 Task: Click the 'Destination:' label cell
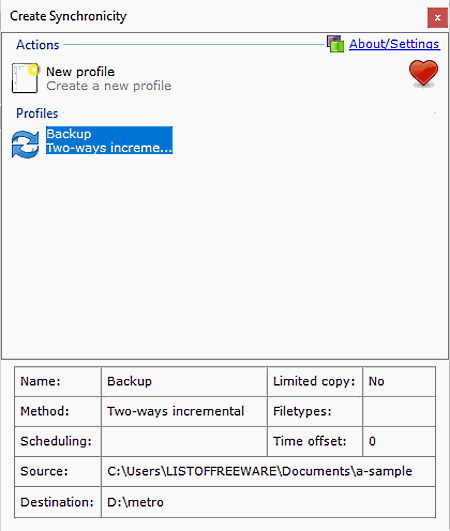tap(58, 502)
